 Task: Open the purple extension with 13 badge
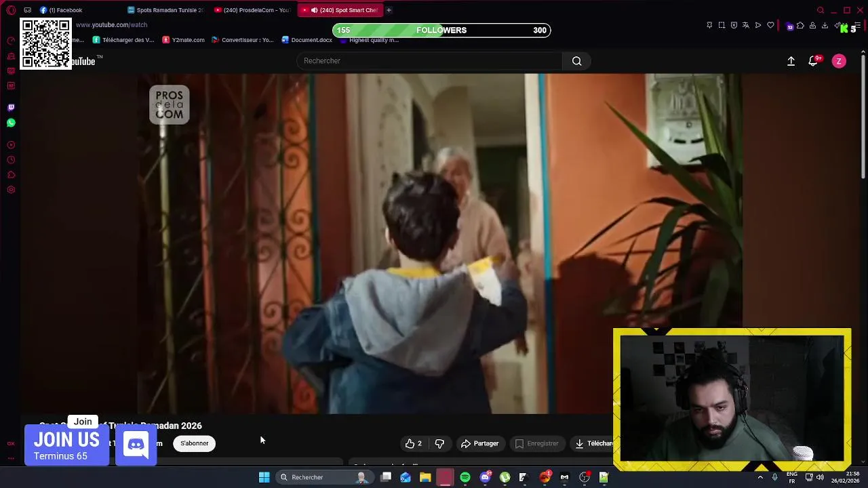[790, 26]
